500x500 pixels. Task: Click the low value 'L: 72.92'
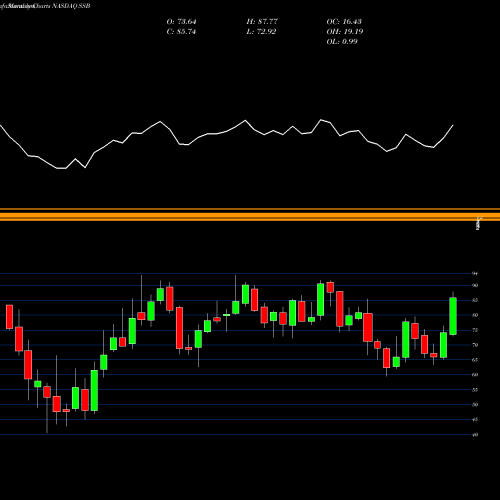261,32
